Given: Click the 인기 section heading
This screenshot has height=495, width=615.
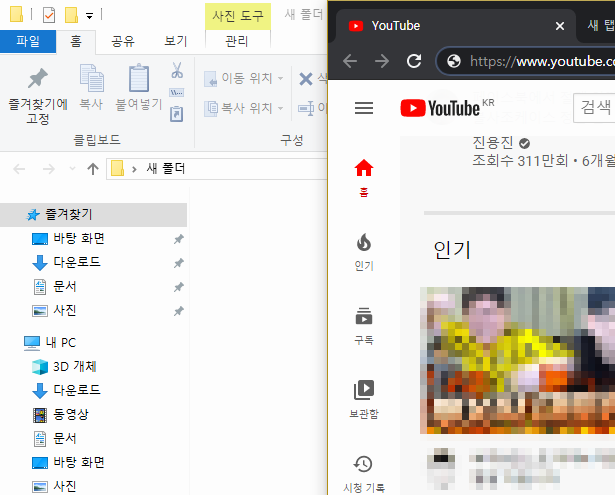Looking at the screenshot, I should tap(452, 249).
